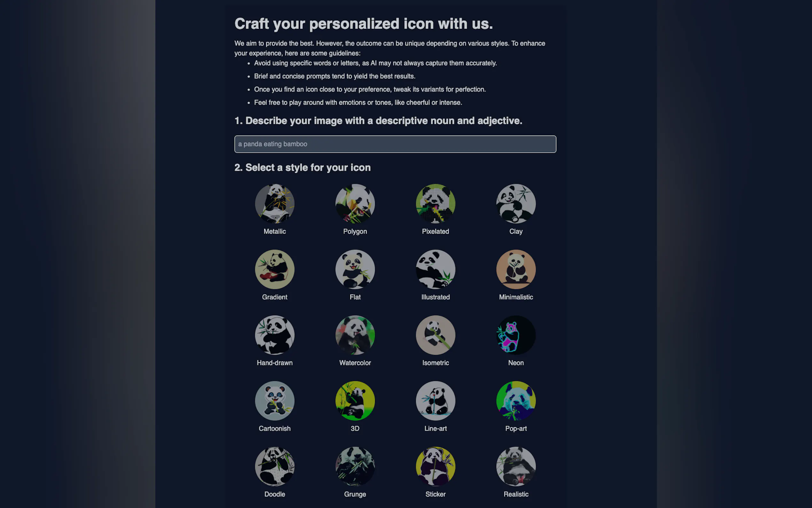
Task: Select the Flat style panda
Action: pyautogui.click(x=355, y=269)
